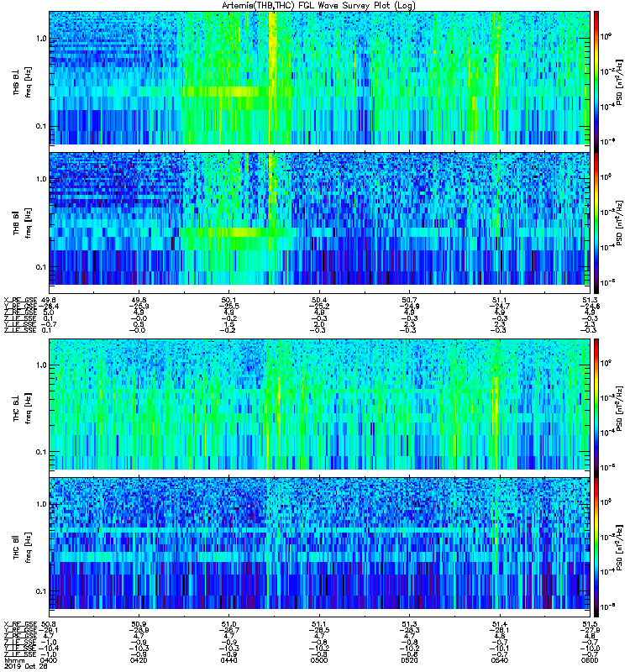630x672 pixels.
Task: Click the top panel PSD color bar
Action: click(596, 81)
